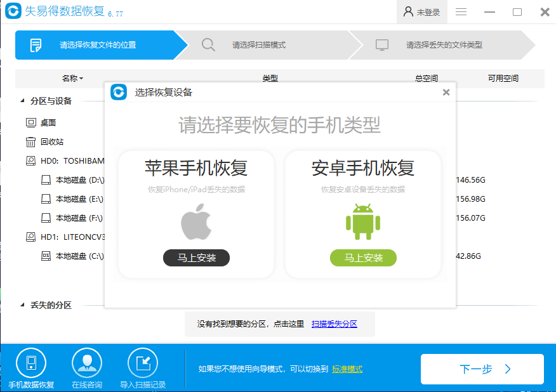Click the desktop icon beside 桌面

(x=31, y=122)
